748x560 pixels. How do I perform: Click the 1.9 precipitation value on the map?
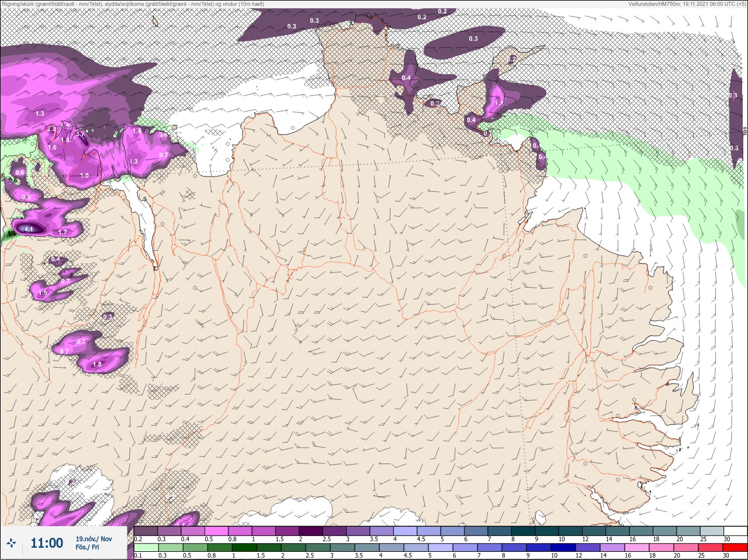pos(43,293)
